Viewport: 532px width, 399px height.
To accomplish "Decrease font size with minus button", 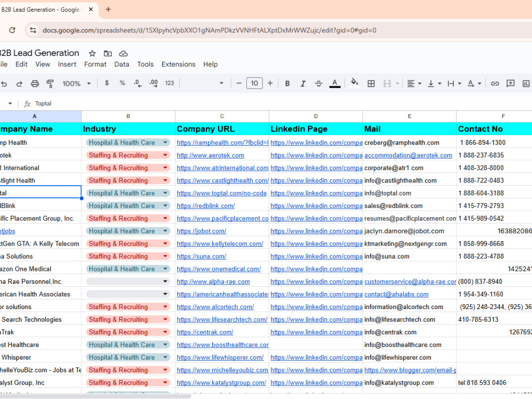I will 239,83.
